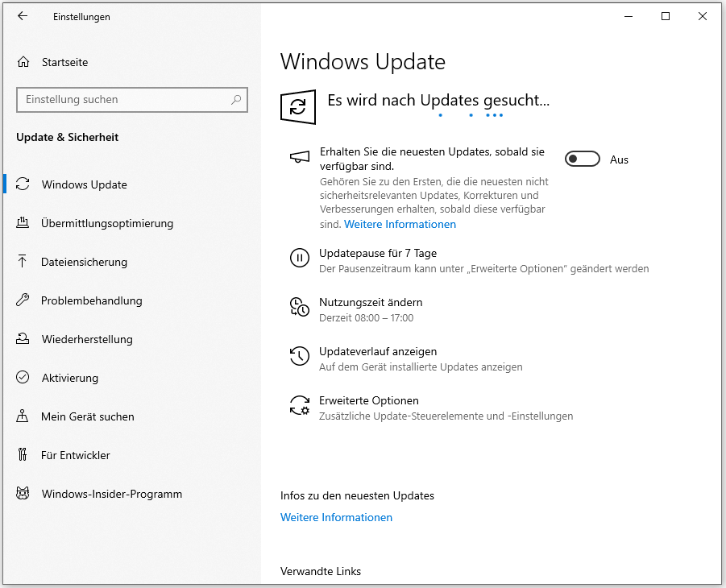
Task: Open Übermittlungsoptimierung settings page
Action: pyautogui.click(x=107, y=223)
